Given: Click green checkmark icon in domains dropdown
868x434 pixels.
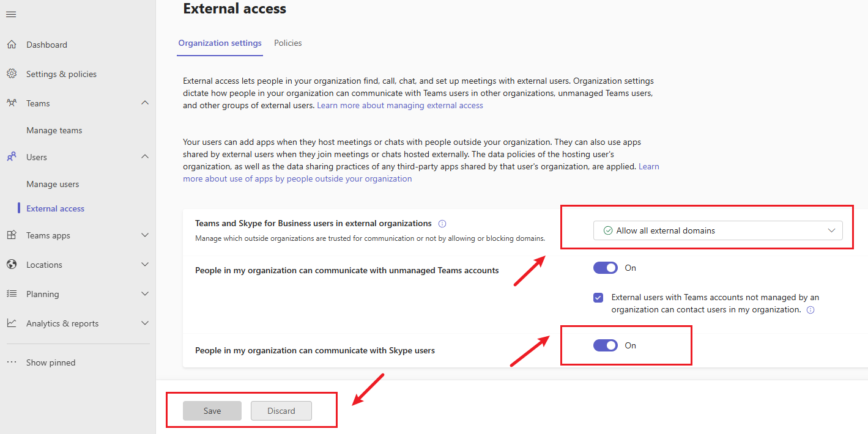Looking at the screenshot, I should click(608, 230).
